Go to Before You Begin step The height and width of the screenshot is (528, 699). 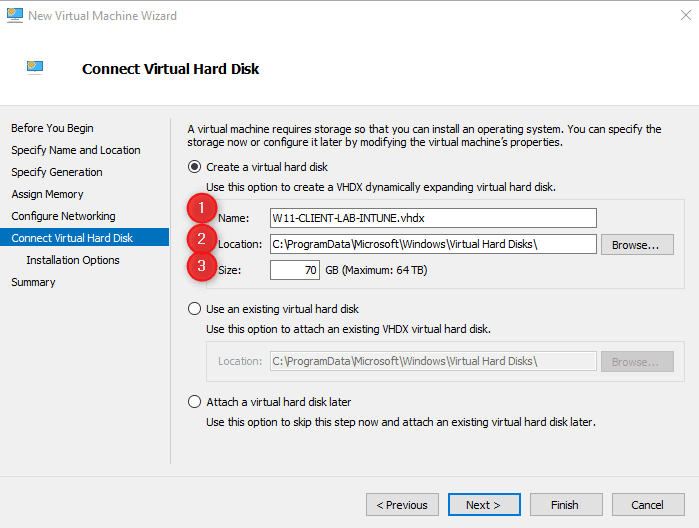point(52,128)
